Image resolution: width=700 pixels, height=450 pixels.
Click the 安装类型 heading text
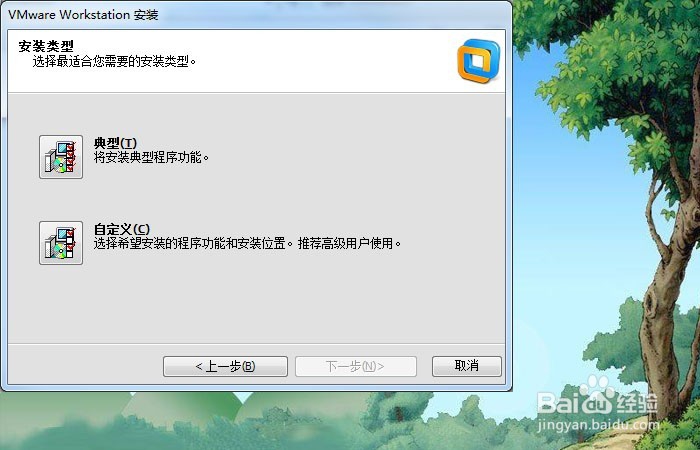[46, 46]
